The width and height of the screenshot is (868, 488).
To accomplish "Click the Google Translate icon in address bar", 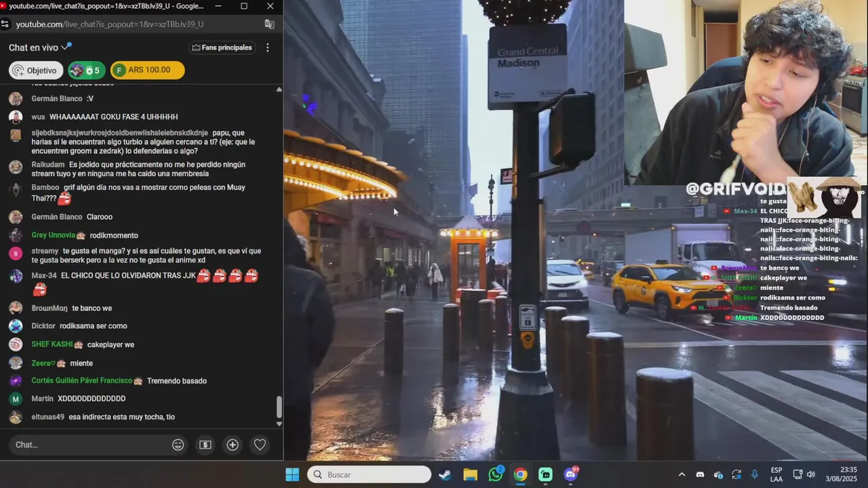I will pyautogui.click(x=269, y=24).
